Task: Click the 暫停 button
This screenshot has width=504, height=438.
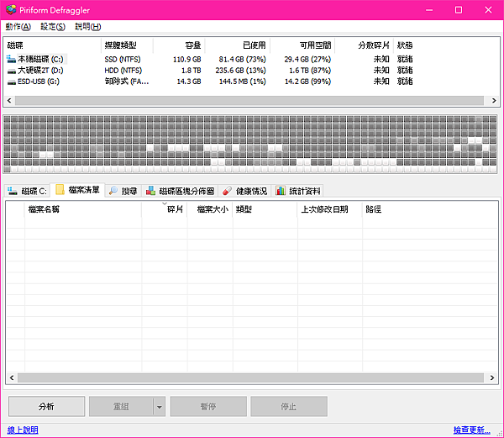Action: click(208, 407)
